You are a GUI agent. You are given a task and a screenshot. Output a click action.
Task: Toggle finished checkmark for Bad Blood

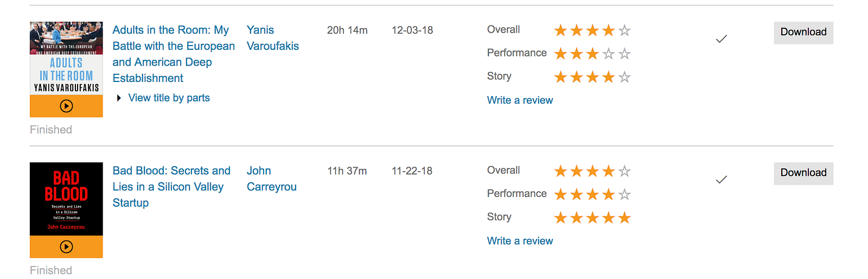(721, 180)
